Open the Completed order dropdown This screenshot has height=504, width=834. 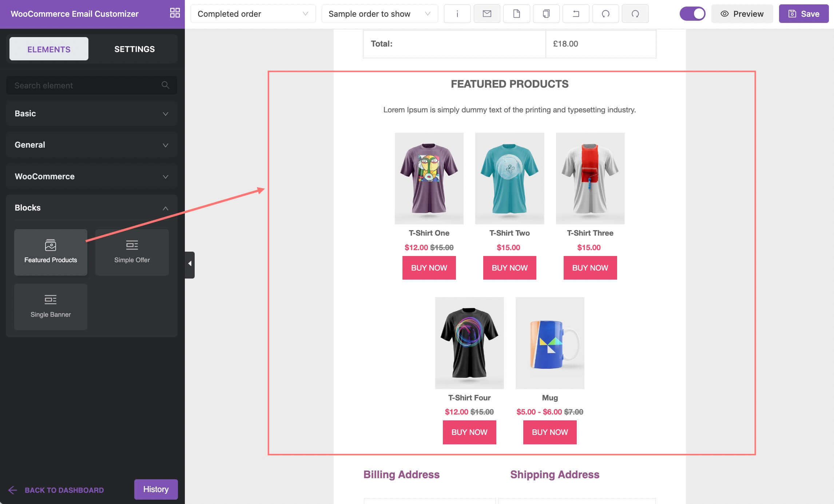pos(253,14)
